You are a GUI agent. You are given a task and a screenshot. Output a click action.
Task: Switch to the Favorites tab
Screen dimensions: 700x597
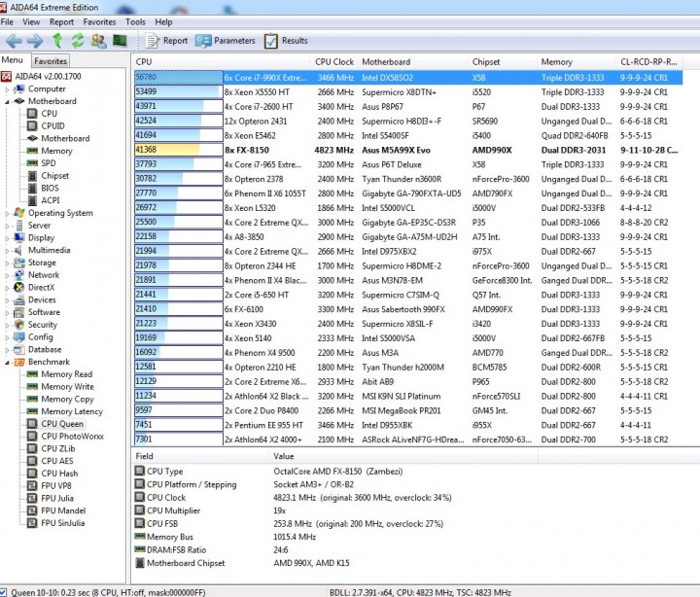51,61
